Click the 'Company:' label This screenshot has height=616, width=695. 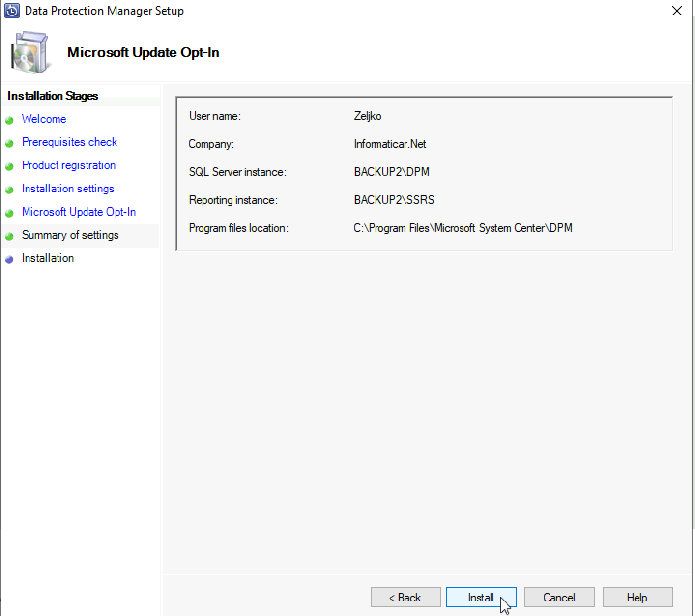click(x=211, y=144)
